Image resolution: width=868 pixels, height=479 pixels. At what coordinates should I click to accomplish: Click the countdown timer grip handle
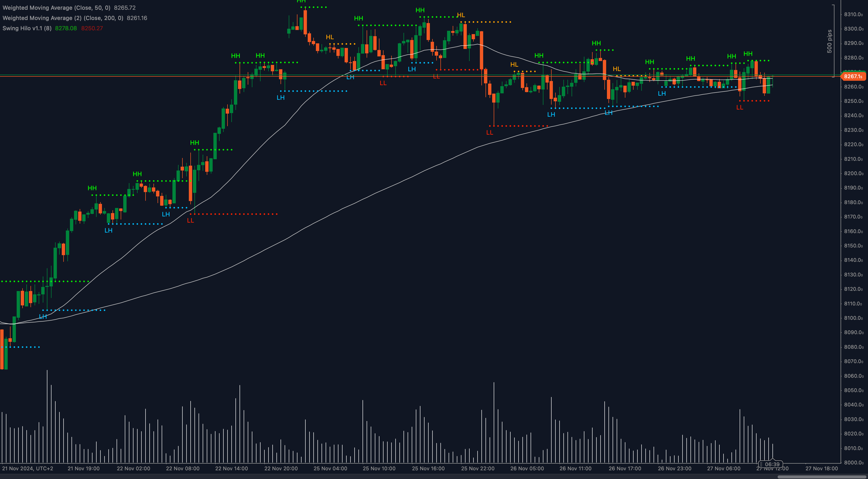pyautogui.click(x=761, y=464)
